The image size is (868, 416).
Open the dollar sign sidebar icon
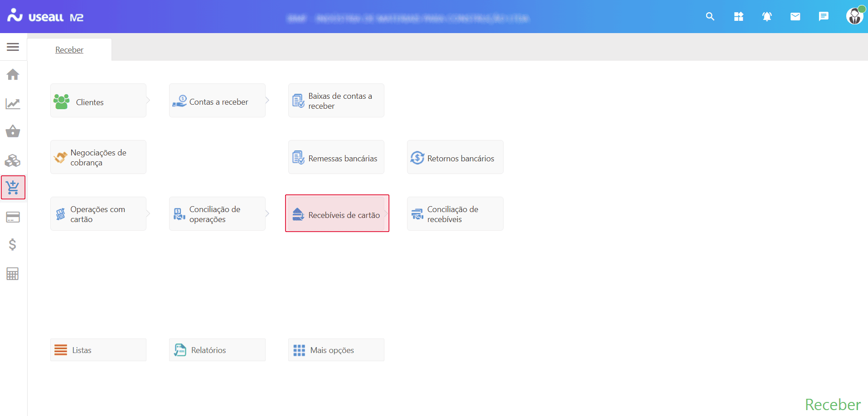(13, 245)
